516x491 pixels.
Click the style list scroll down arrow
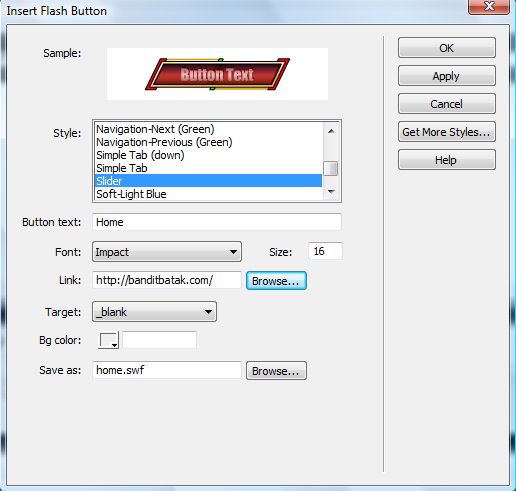[x=331, y=192]
